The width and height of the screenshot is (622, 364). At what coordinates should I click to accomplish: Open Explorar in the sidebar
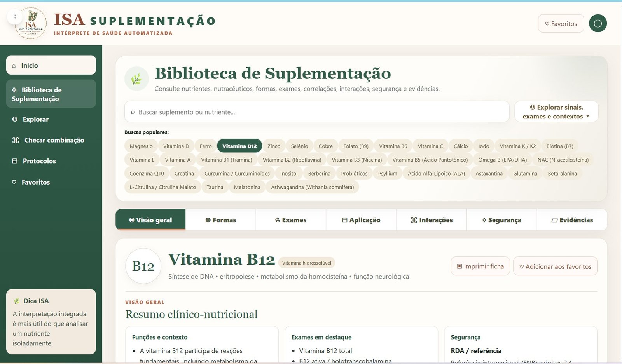(51, 119)
